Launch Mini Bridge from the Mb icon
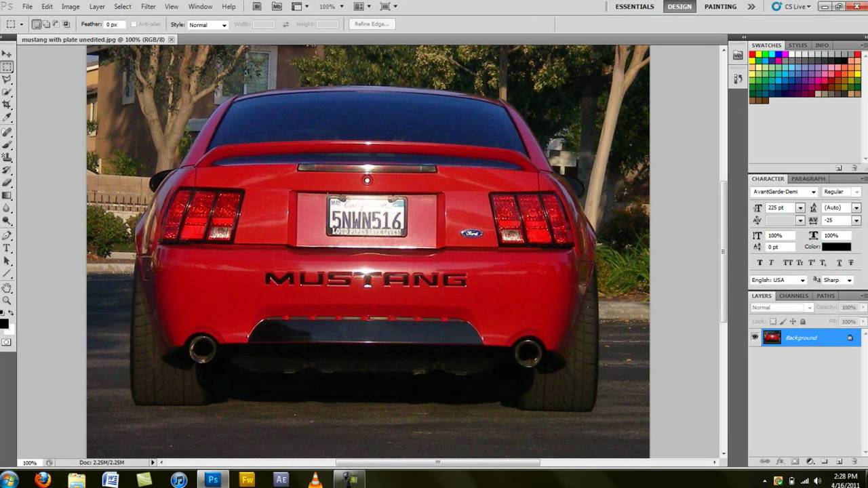Screen dimensions: 868x488 point(277,6)
